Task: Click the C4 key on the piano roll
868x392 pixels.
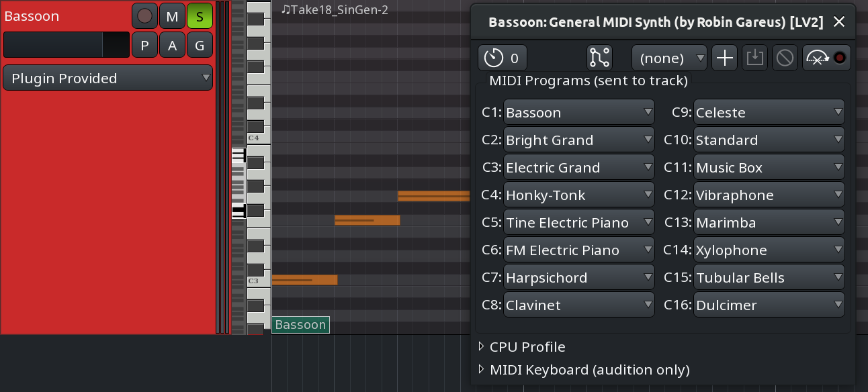Action: coord(258,138)
